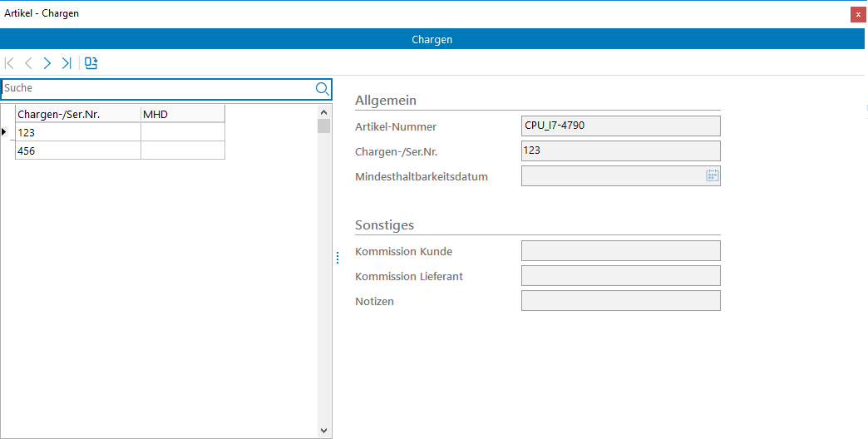Viewport: 868px width, 439px height.
Task: Click the list's scroll up arrow
Action: tap(324, 111)
